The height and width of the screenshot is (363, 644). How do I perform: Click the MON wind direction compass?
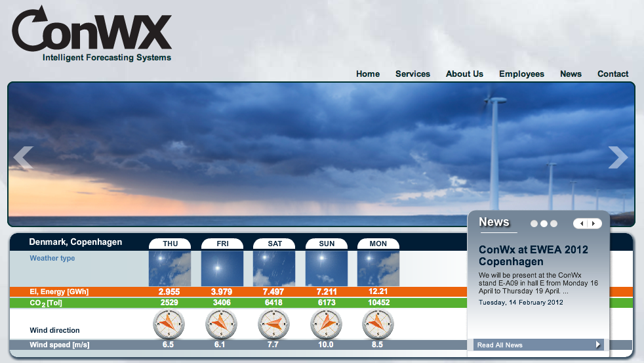pyautogui.click(x=378, y=324)
